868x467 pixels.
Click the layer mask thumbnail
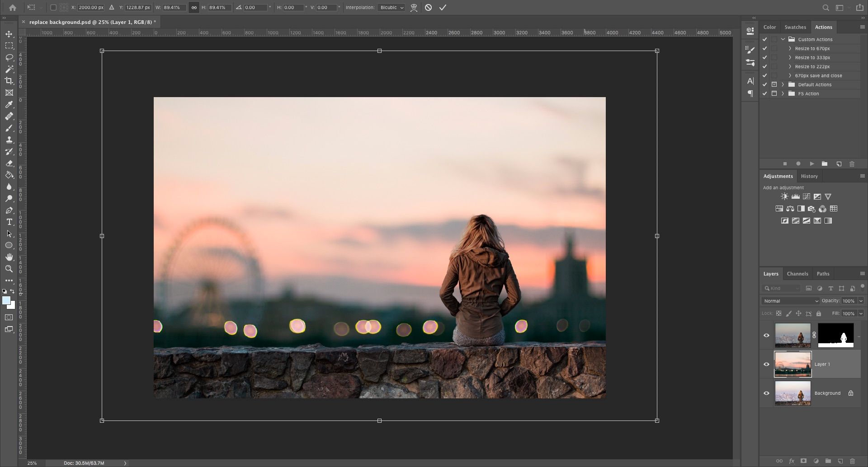835,335
